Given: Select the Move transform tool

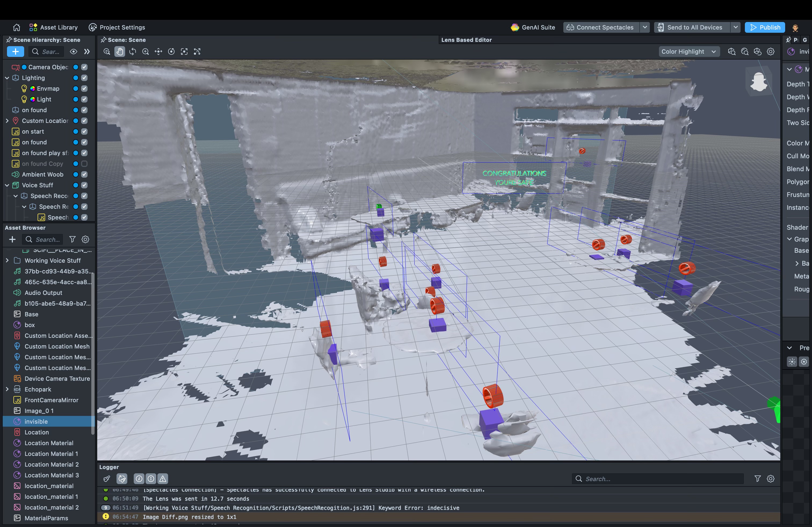Looking at the screenshot, I should (158, 52).
